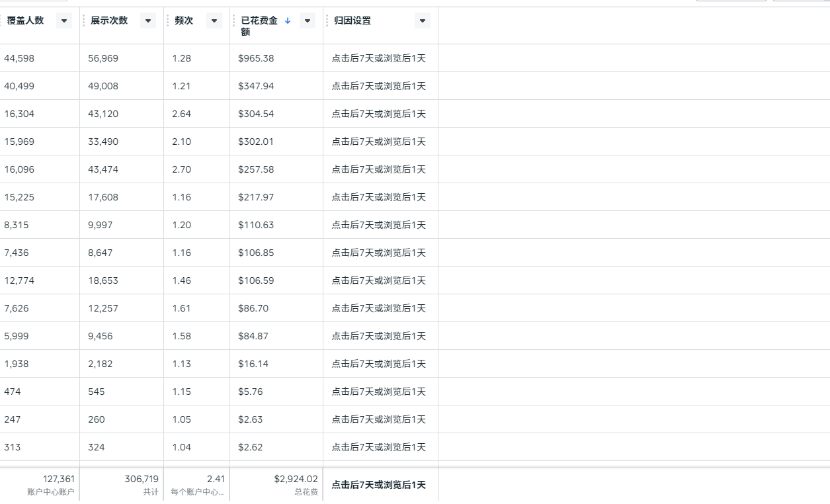Click the 43,474 impressions cell
The width and height of the screenshot is (830, 504).
click(x=103, y=169)
